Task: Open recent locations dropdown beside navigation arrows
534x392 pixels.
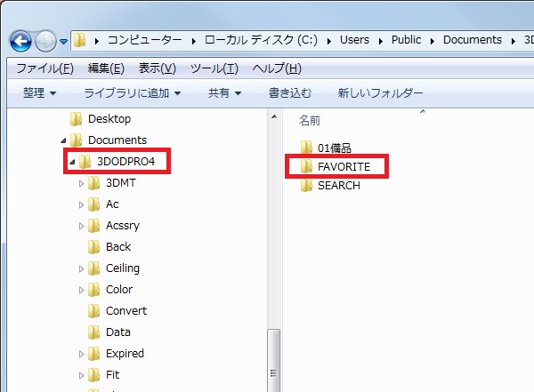Action: 64,42
